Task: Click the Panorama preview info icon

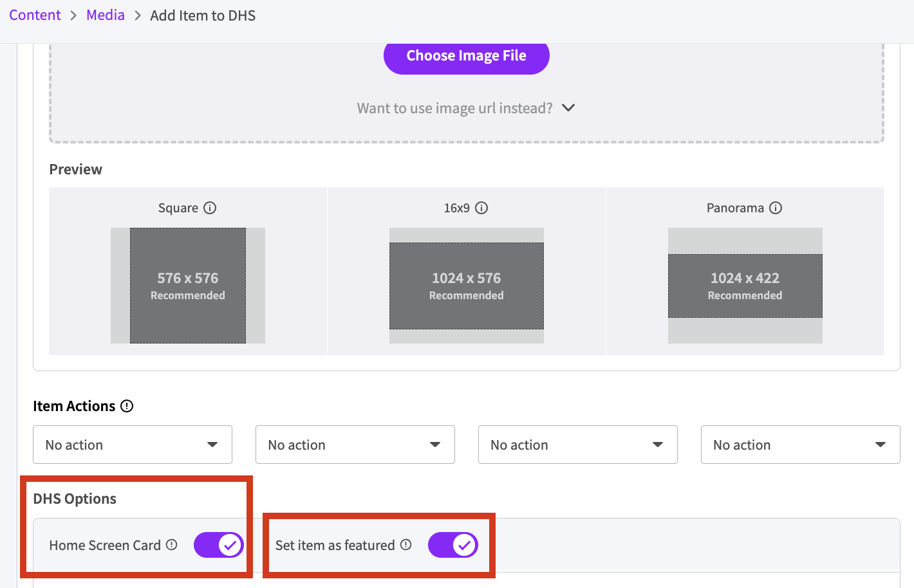Action: point(776,208)
